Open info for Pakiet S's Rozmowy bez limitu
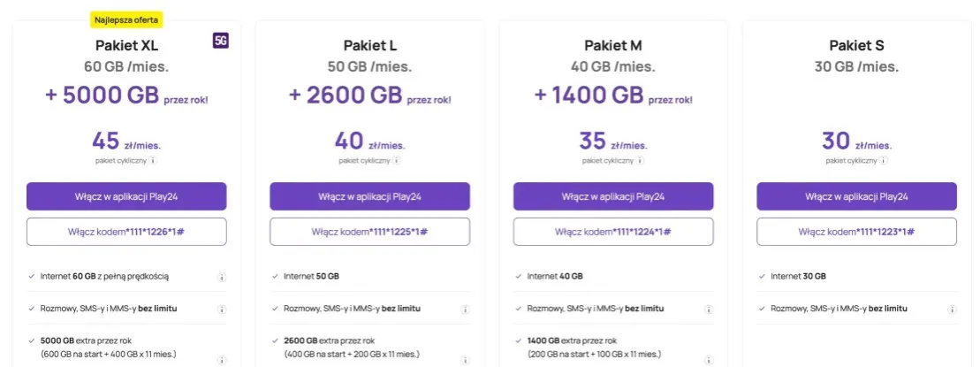The height and width of the screenshot is (367, 980). click(x=952, y=310)
